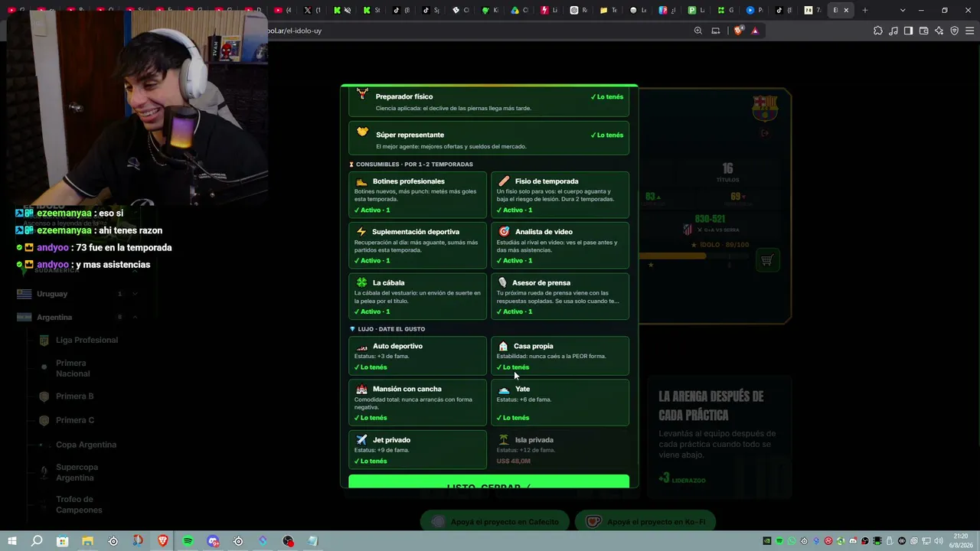Click the target icon of Analista de video

coord(504,231)
